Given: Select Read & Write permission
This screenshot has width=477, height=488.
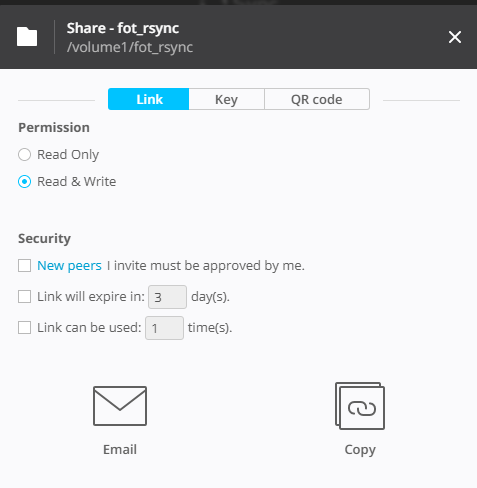Looking at the screenshot, I should click(x=24, y=182).
